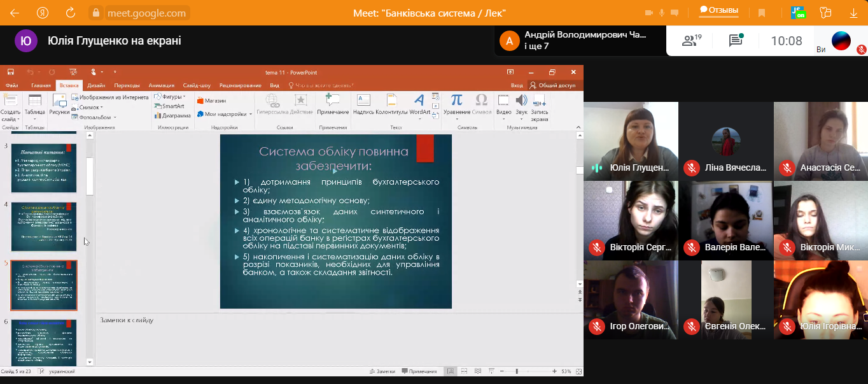Click the Undo arrow in PowerPoint's title bar
This screenshot has width=868, height=384.
point(29,72)
